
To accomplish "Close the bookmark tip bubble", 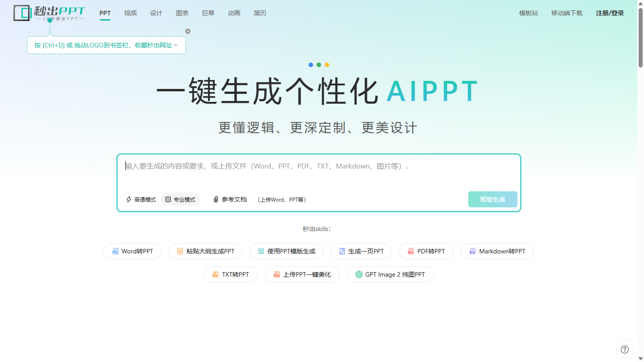I will click(188, 31).
